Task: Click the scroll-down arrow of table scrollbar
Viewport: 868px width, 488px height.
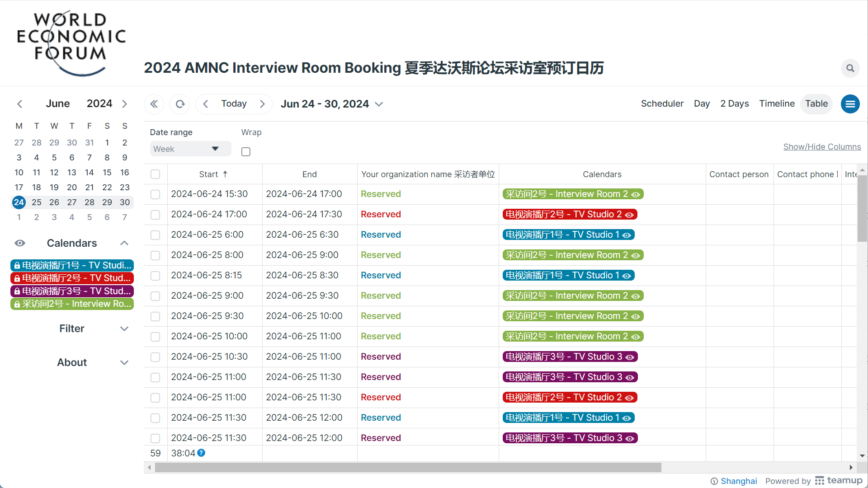Action: [x=862, y=456]
